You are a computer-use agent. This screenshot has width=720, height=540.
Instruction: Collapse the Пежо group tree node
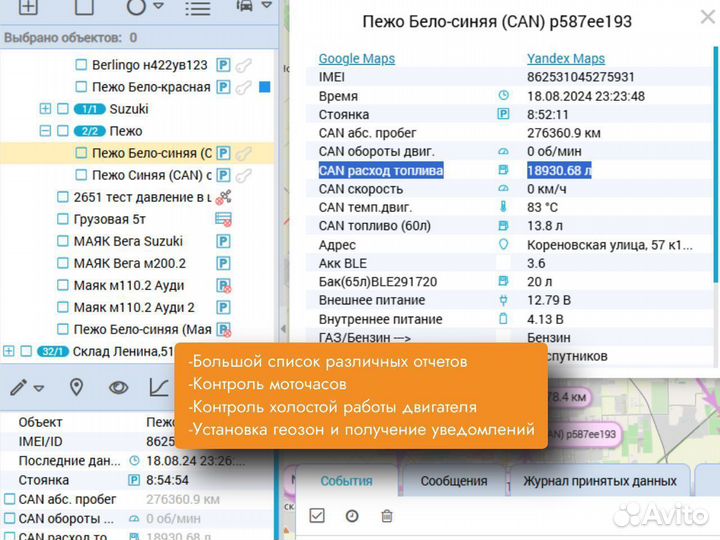pyautogui.click(x=45, y=131)
